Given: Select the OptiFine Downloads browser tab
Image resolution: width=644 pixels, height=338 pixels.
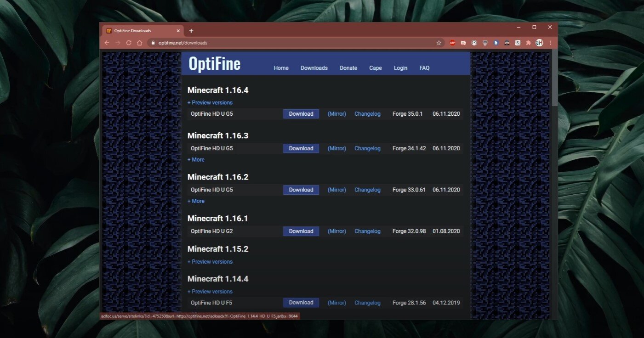Looking at the screenshot, I should [142, 31].
